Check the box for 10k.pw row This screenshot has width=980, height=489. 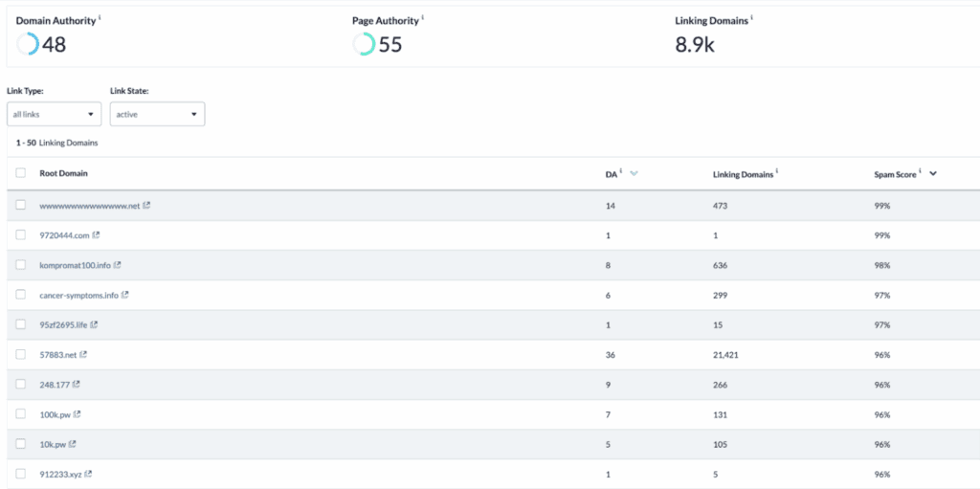click(x=21, y=444)
